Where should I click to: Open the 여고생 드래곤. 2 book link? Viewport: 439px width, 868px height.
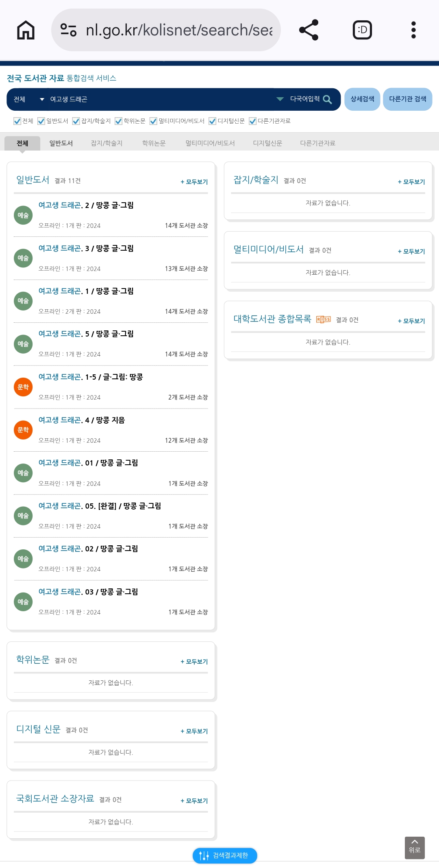tap(86, 205)
